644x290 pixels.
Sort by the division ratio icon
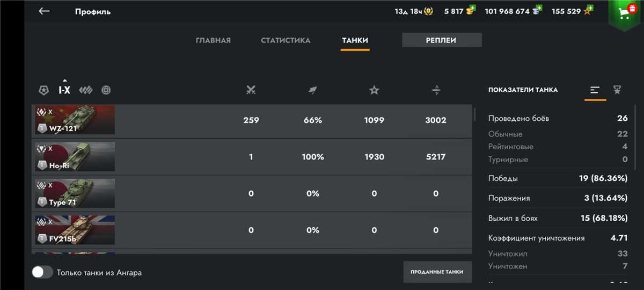[x=436, y=90]
